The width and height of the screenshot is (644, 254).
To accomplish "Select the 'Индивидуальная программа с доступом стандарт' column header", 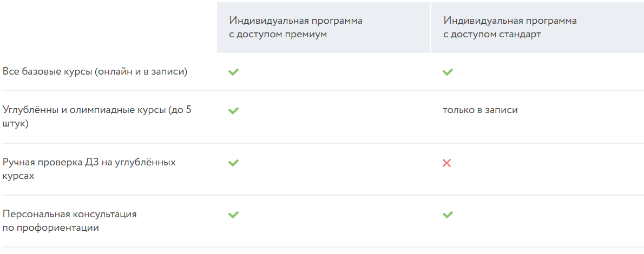I will 510,28.
